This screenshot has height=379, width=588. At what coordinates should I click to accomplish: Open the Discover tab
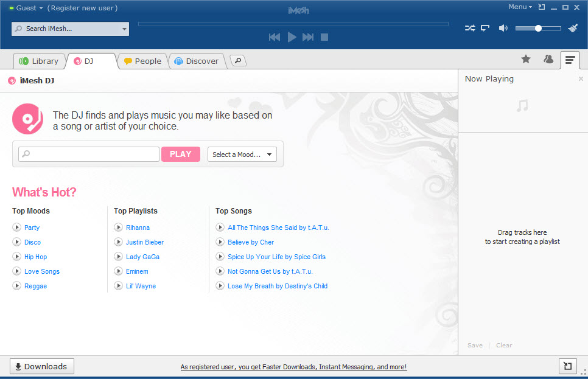pos(197,61)
